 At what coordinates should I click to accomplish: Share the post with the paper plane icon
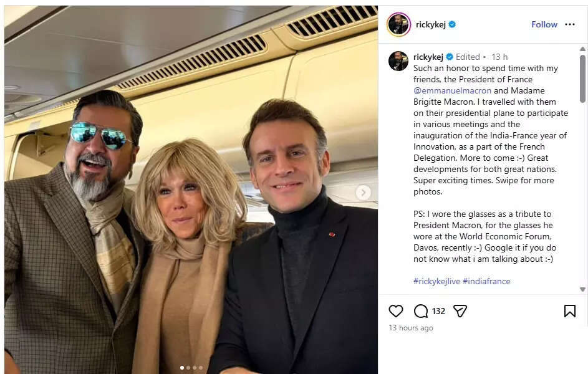coord(460,311)
